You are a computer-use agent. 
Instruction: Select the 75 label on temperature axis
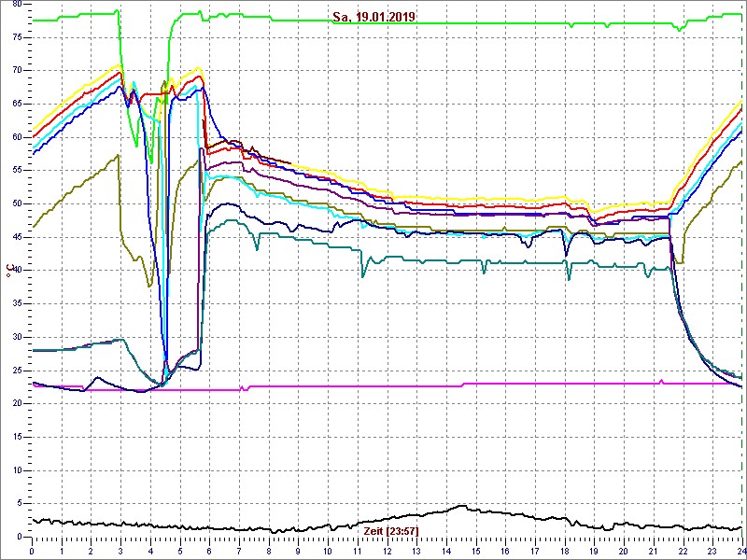[x=18, y=37]
